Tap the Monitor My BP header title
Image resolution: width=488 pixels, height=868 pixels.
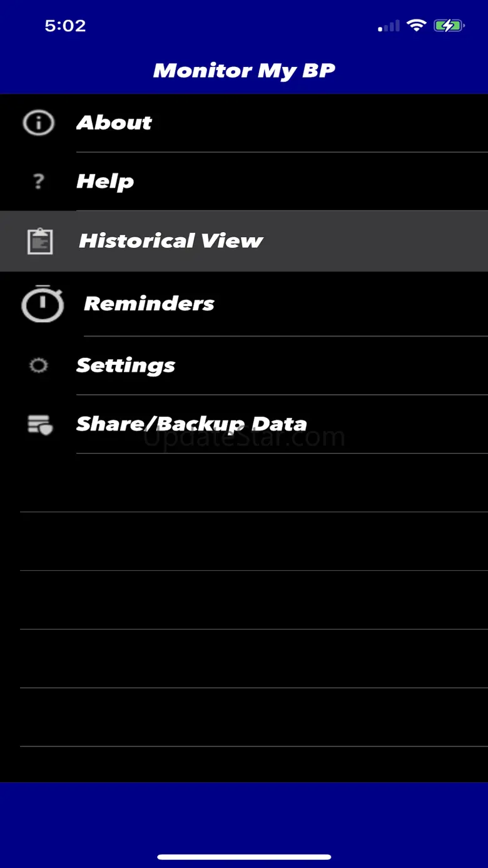click(x=244, y=70)
